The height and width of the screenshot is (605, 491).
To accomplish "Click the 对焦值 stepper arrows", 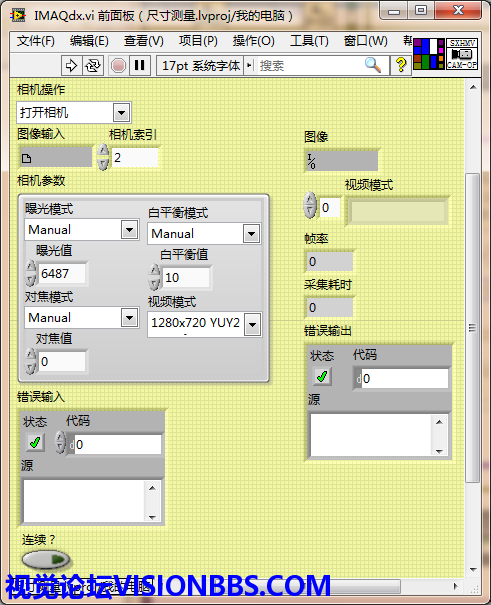I will pyautogui.click(x=30, y=361).
